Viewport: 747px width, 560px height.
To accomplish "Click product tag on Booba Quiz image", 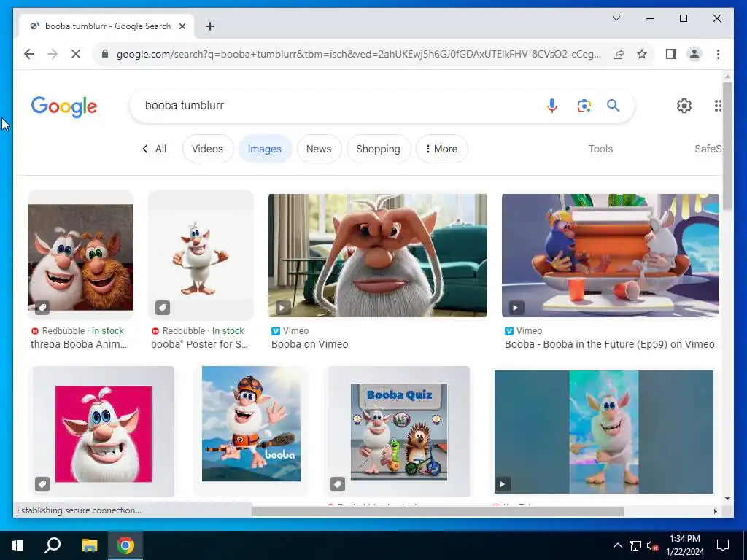I will click(337, 484).
